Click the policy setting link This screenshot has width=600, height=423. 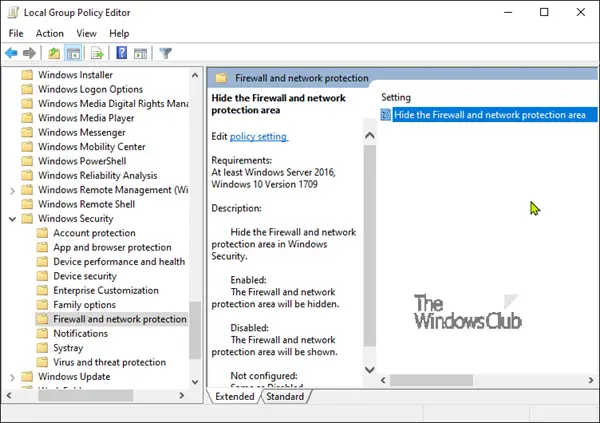(x=258, y=136)
